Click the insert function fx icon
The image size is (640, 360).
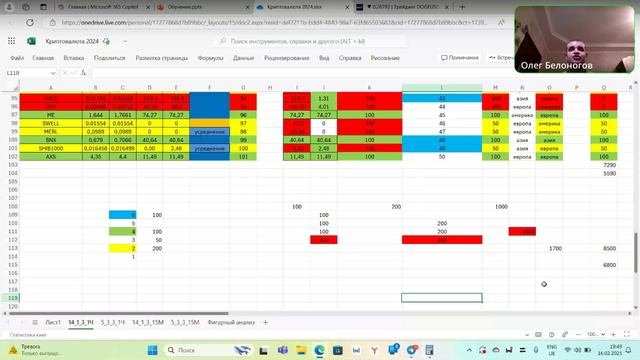83,73
